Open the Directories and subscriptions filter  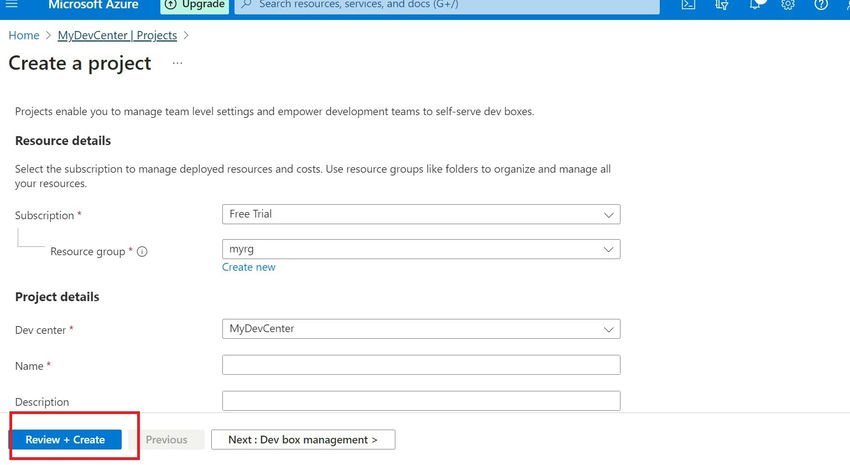(722, 5)
